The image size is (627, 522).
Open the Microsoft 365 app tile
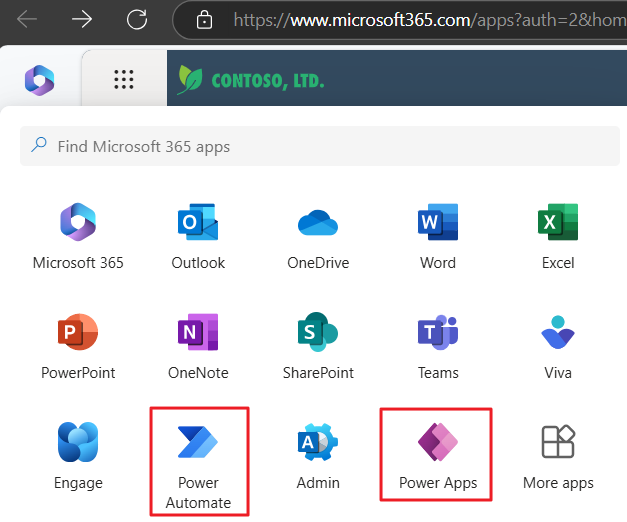coord(78,236)
